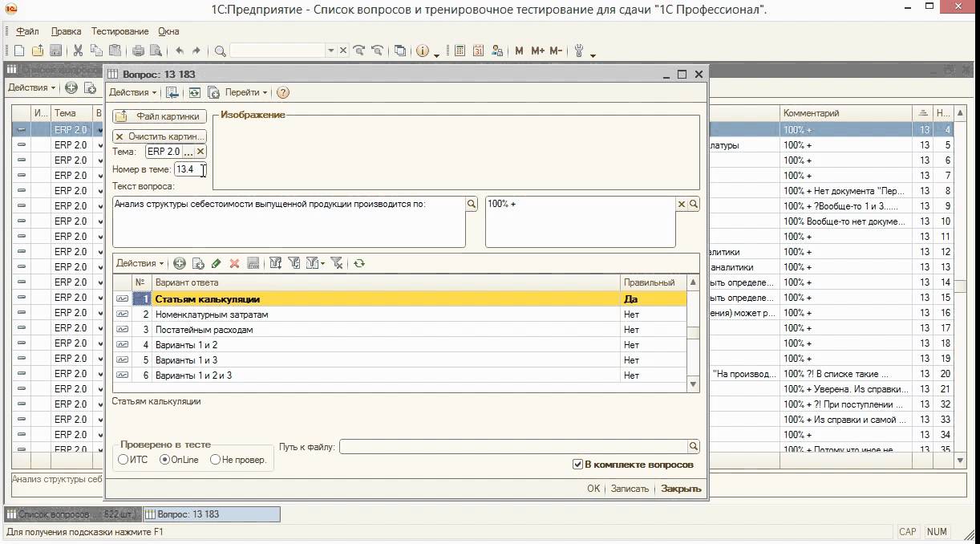980x544 pixels.
Task: Click the Путь к файлу input field
Action: [513, 447]
